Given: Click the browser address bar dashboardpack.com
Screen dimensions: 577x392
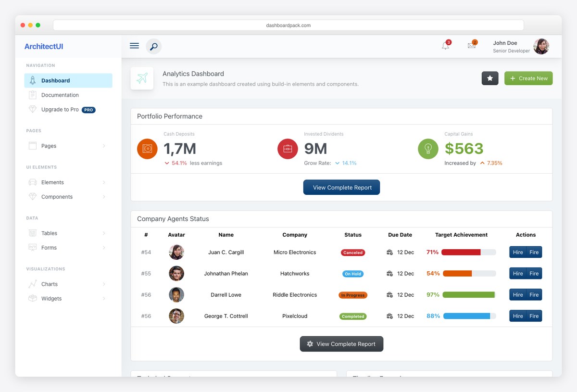Looking at the screenshot, I should (x=288, y=25).
